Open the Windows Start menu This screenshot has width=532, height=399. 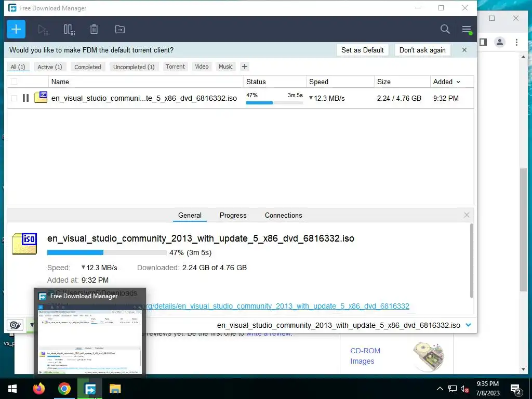point(12,389)
